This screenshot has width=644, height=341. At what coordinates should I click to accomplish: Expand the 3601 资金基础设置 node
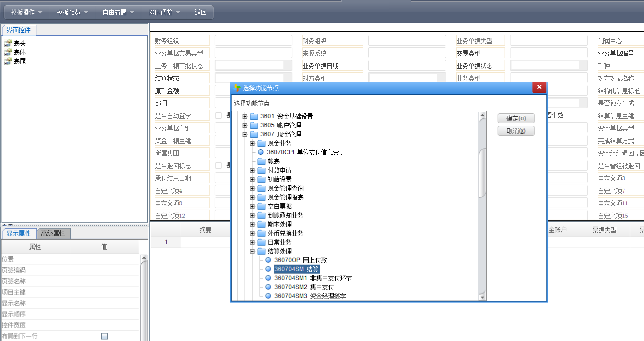(245, 116)
